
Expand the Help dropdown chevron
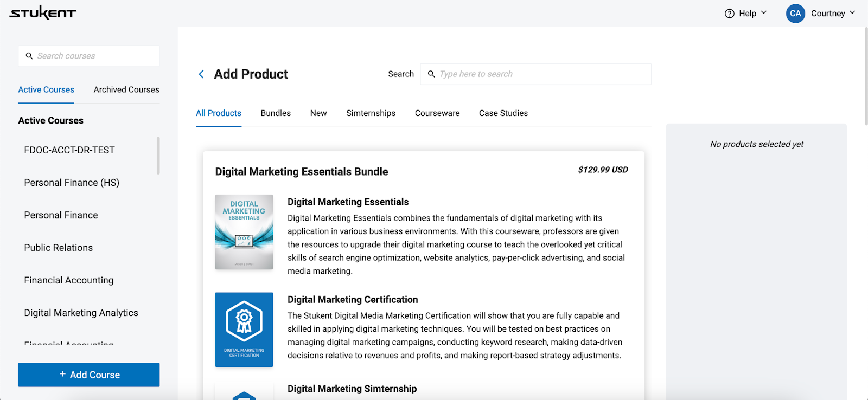pos(764,12)
